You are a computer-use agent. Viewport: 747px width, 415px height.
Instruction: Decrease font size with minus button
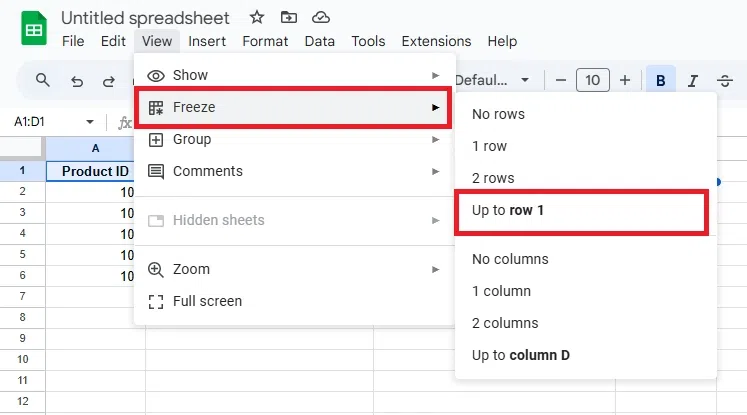pos(561,80)
